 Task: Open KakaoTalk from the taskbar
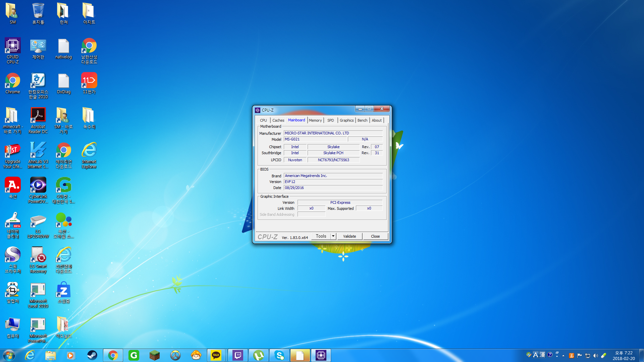point(216,355)
